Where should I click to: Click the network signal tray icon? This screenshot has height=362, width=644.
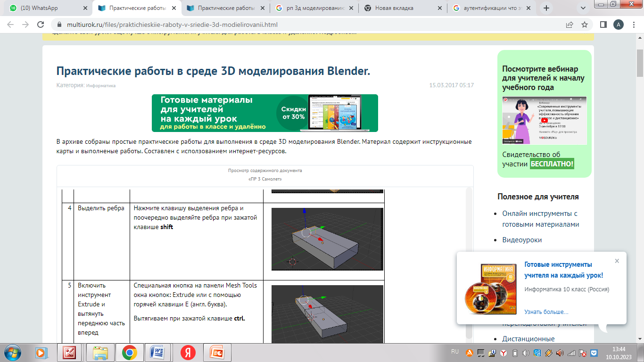tap(571, 353)
